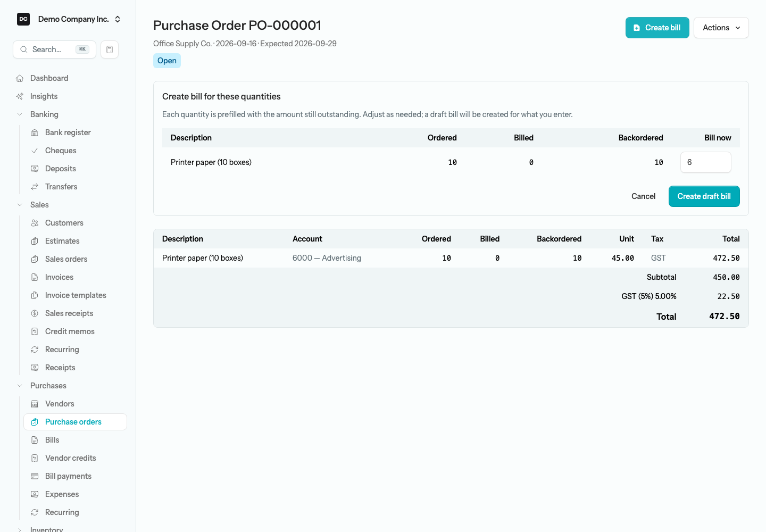Click the Deposits banknote icon
This screenshot has height=532, width=766.
click(35, 169)
